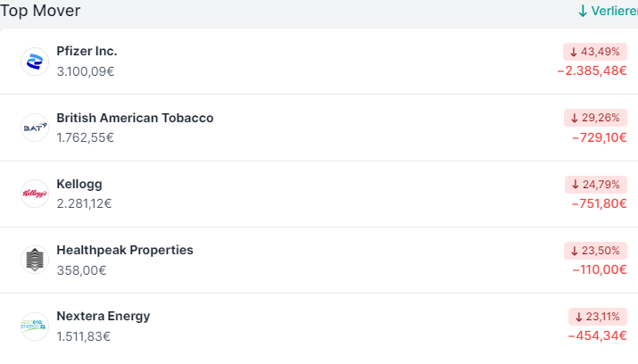Click the Nextera Energy logo icon

pos(34,326)
